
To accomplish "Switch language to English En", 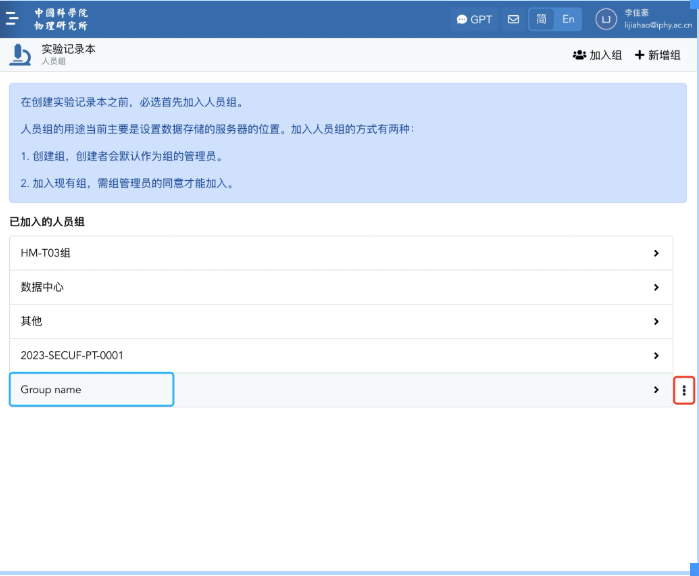I will (568, 19).
